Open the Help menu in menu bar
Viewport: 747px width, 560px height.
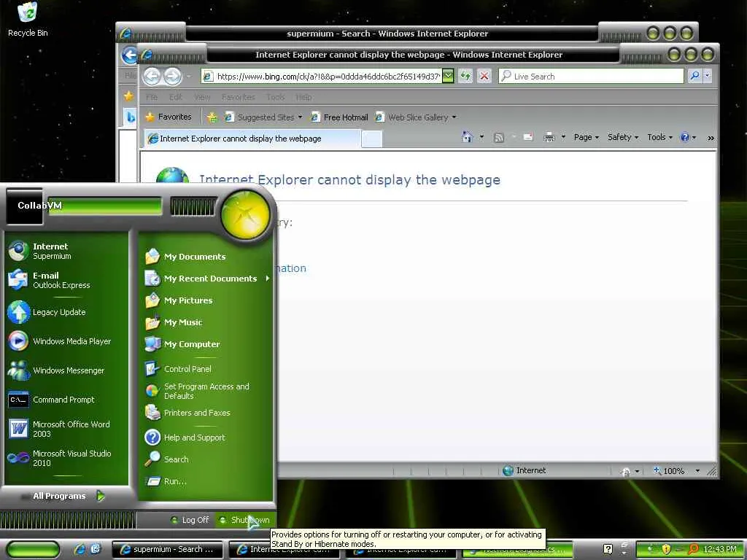pyautogui.click(x=303, y=97)
